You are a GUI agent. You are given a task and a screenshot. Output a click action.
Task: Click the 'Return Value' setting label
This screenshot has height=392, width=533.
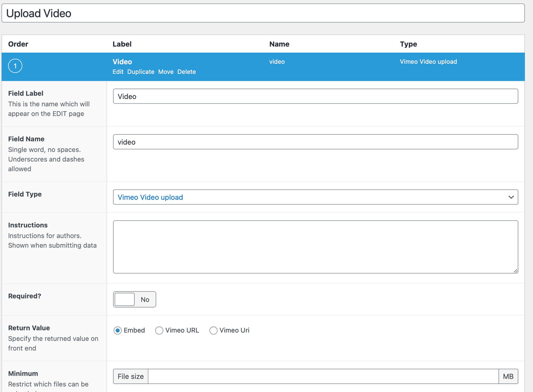pyautogui.click(x=29, y=328)
